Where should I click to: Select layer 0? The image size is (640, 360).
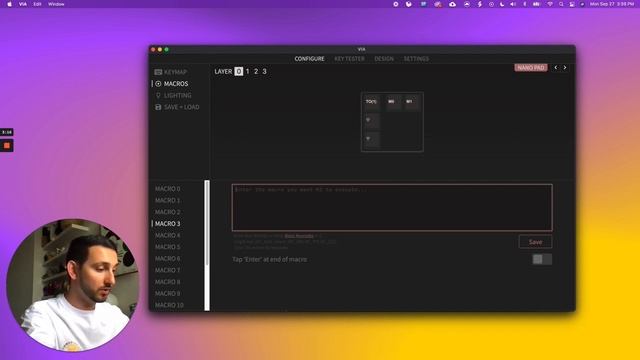click(239, 71)
